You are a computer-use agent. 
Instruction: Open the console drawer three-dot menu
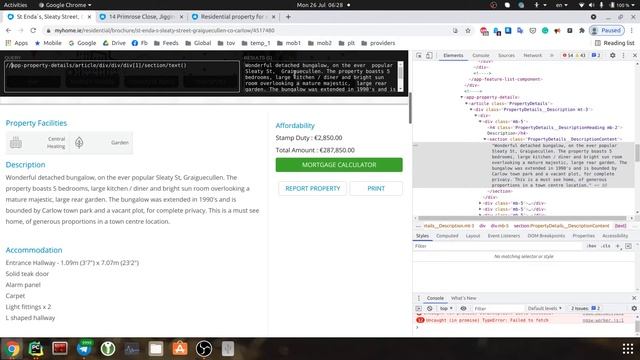418,298
